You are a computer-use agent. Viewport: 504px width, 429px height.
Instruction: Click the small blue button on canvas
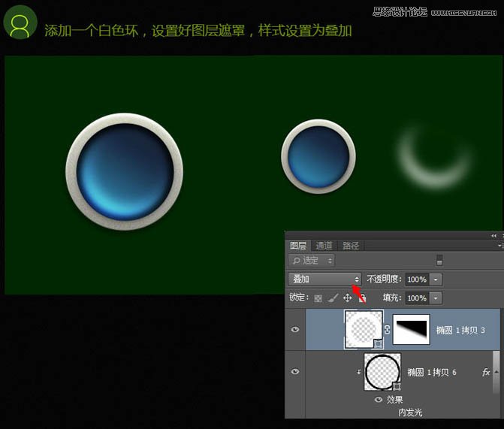[318, 156]
